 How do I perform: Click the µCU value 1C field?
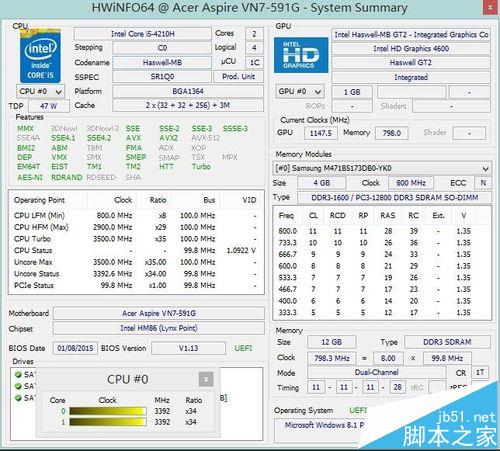click(x=255, y=62)
